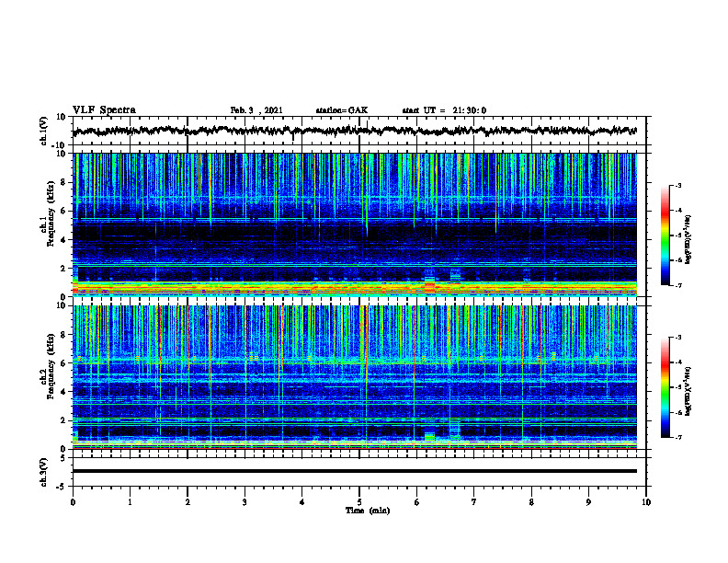Click time axis tick label "5"
This screenshot has width=728, height=563.
click(x=359, y=502)
